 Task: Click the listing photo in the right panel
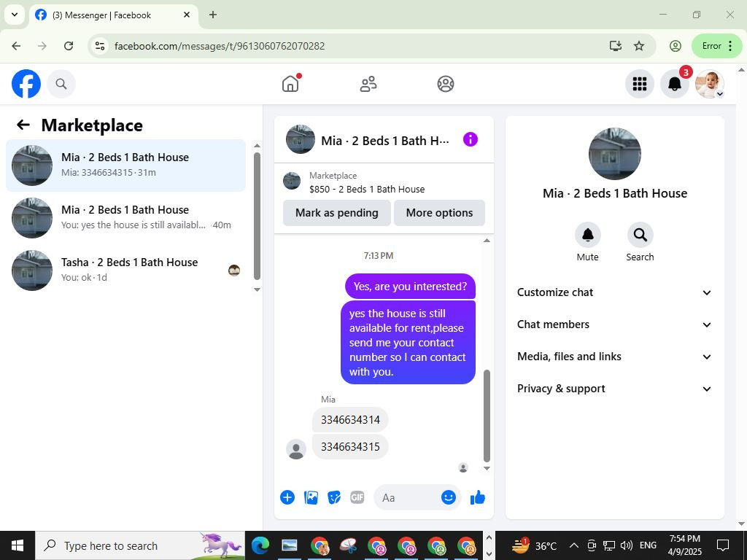click(x=614, y=153)
